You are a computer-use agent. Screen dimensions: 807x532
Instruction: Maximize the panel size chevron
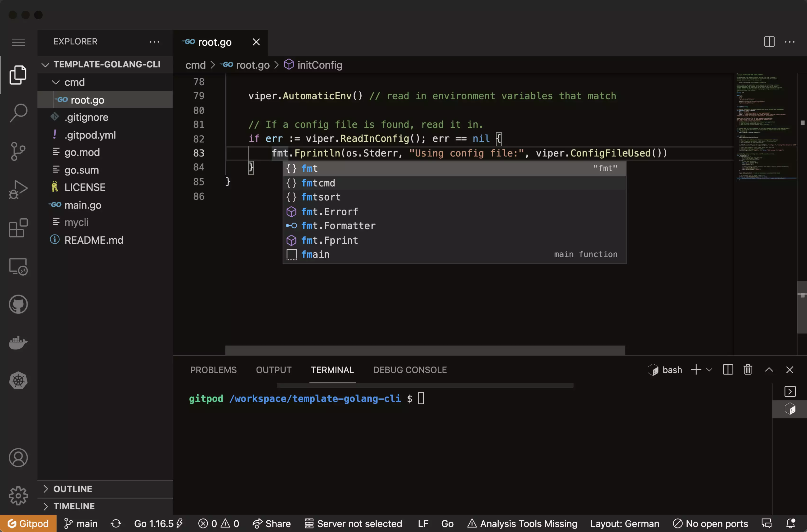coord(769,370)
